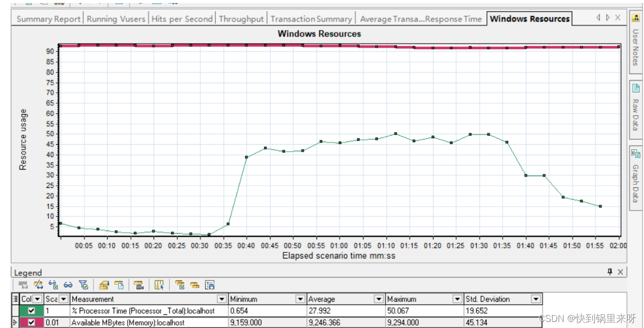Click the columns-with-cursor legend icon

click(159, 285)
